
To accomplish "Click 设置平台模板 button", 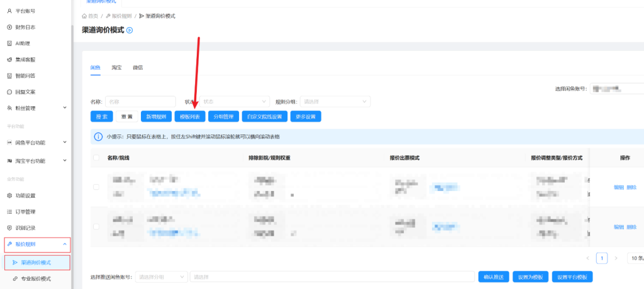I will click(x=572, y=276).
